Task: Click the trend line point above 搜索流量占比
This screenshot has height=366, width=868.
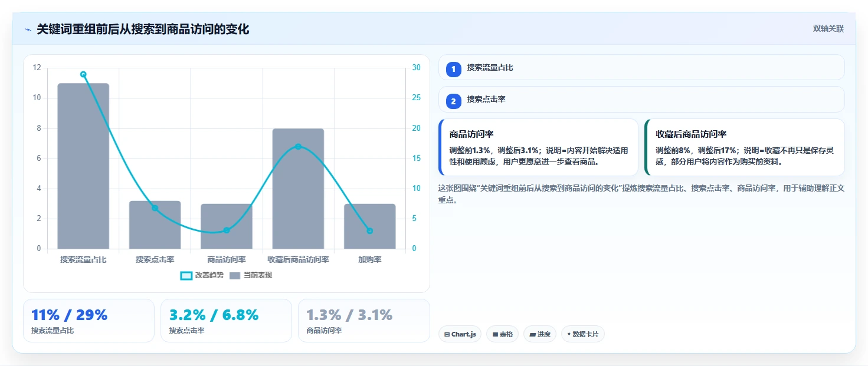Action: pyautogui.click(x=83, y=74)
